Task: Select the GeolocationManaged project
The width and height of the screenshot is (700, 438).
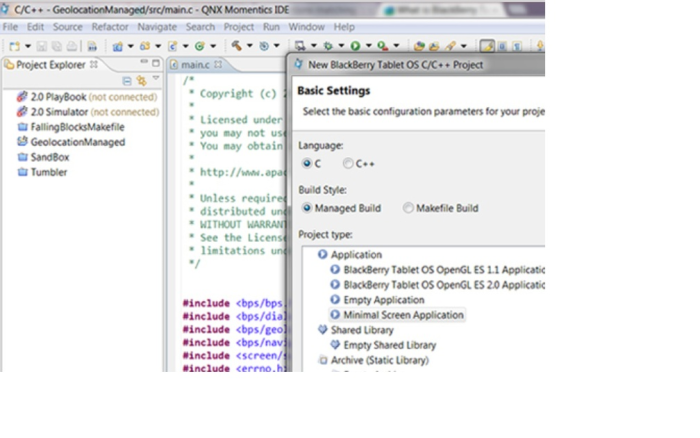Action: (71, 142)
